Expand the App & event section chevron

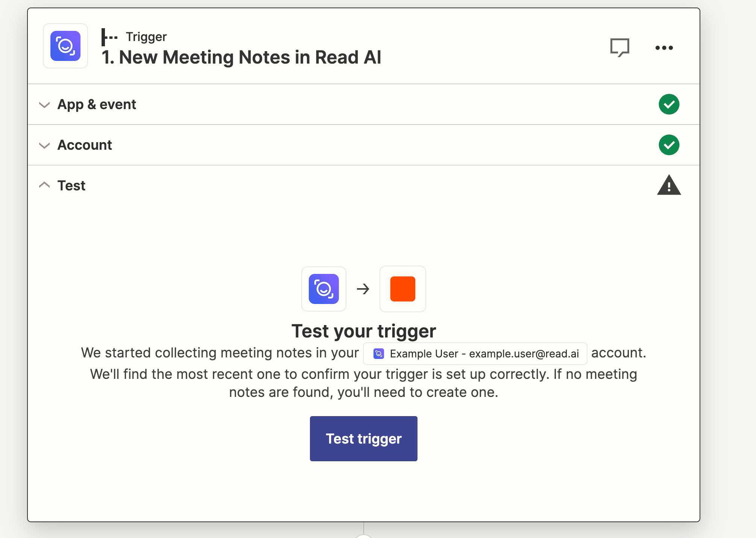(x=44, y=105)
